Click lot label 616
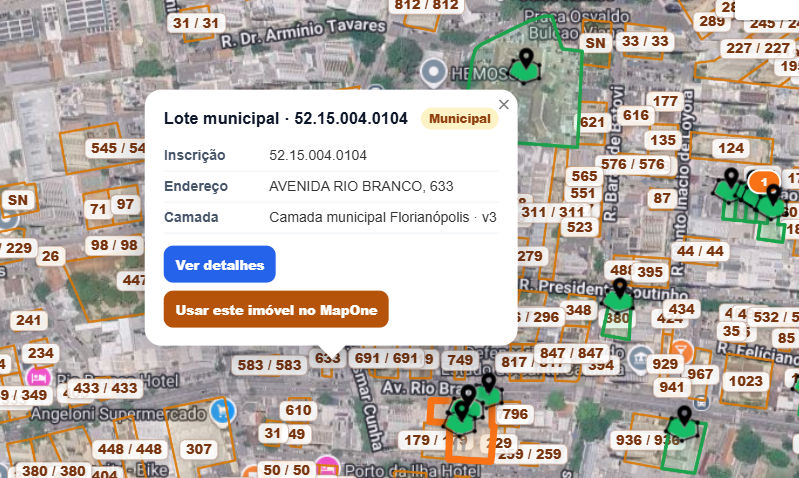799x478 pixels. [636, 115]
